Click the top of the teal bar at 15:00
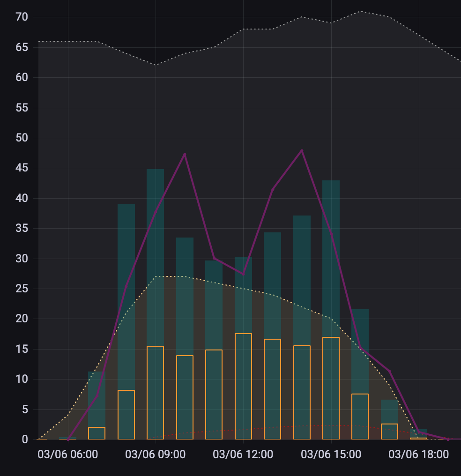The height and width of the screenshot is (476, 461). pos(331,181)
